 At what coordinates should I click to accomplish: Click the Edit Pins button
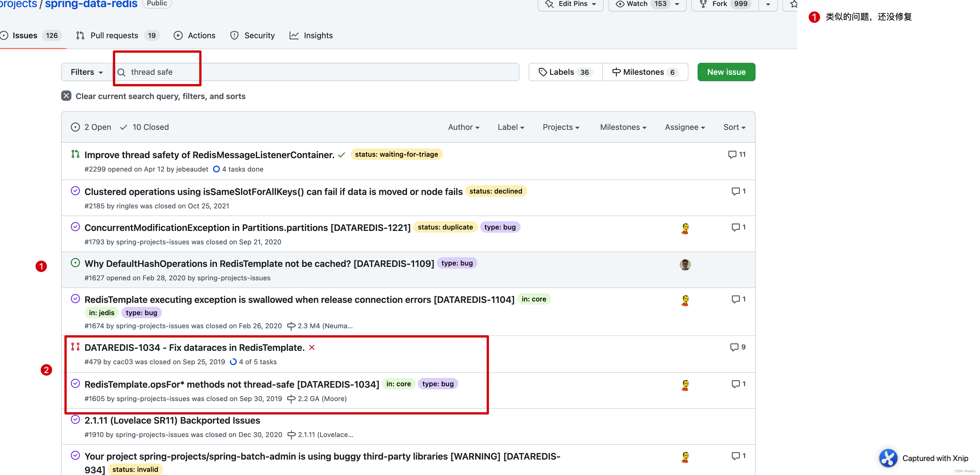pos(571,4)
